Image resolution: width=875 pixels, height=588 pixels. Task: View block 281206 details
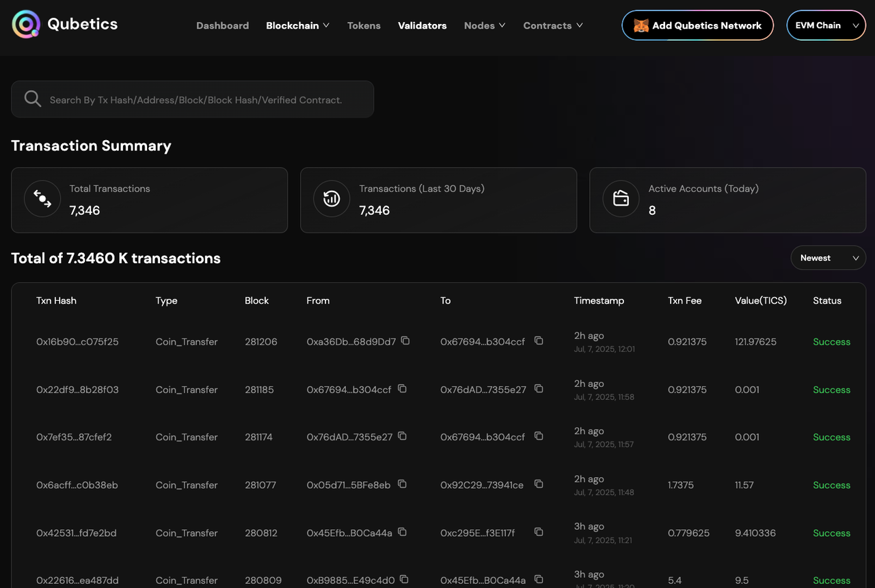tap(261, 342)
